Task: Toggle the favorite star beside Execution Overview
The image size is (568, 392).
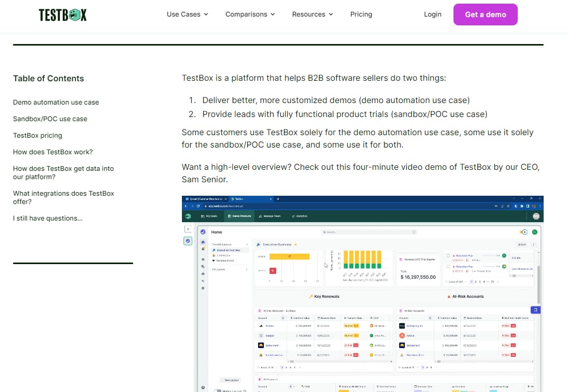Action: pos(296,244)
